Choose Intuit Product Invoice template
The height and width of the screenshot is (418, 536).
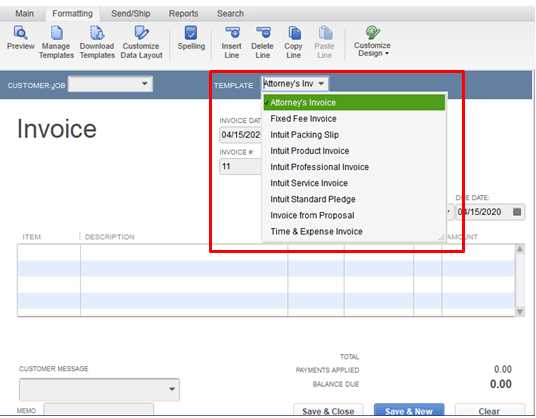click(x=354, y=151)
